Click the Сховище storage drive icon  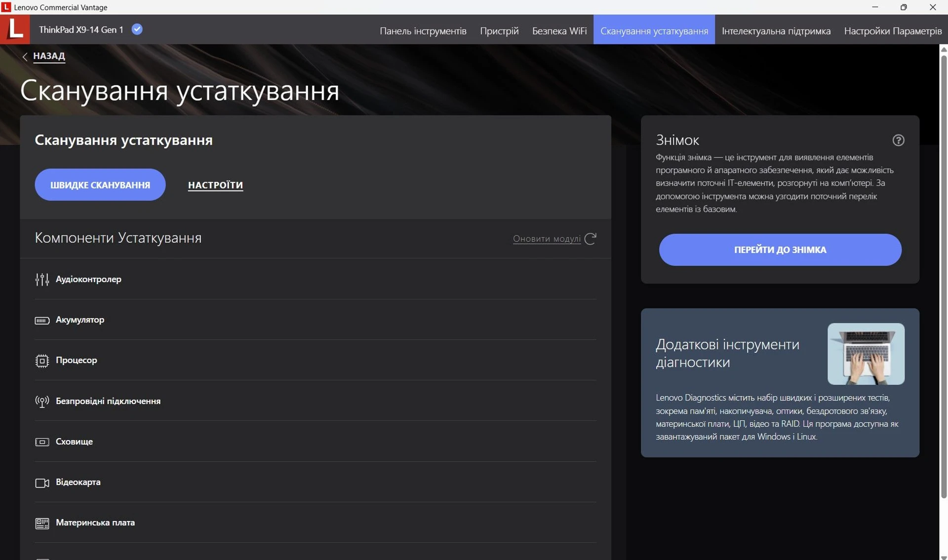coord(42,442)
